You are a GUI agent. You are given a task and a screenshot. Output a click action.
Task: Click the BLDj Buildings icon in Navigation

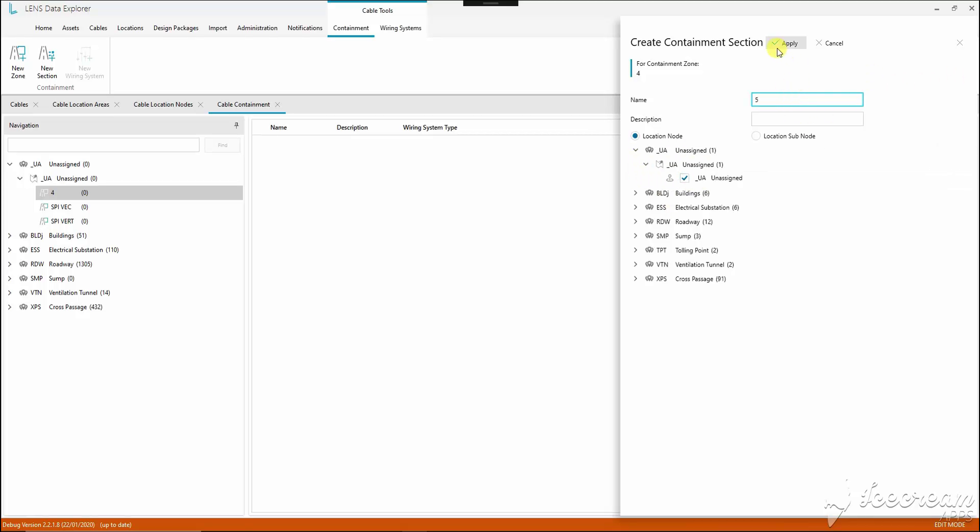[x=23, y=236]
